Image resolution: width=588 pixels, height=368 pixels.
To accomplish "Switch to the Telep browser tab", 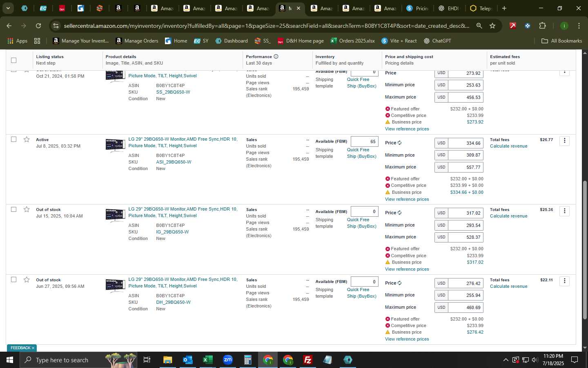I will pyautogui.click(x=481, y=8).
